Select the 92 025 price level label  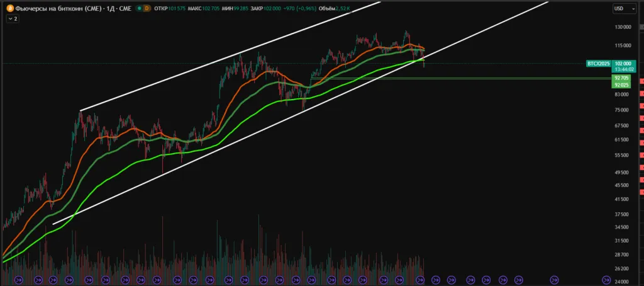[x=621, y=84]
